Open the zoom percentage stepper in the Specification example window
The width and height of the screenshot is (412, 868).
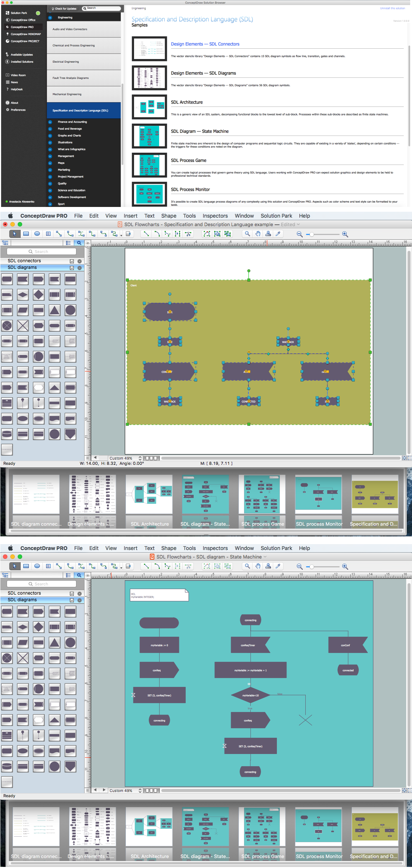(140, 458)
